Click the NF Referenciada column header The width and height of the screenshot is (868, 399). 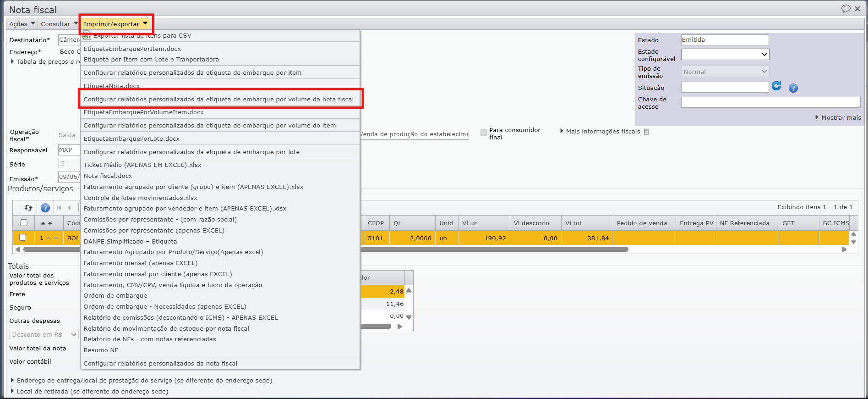(748, 223)
